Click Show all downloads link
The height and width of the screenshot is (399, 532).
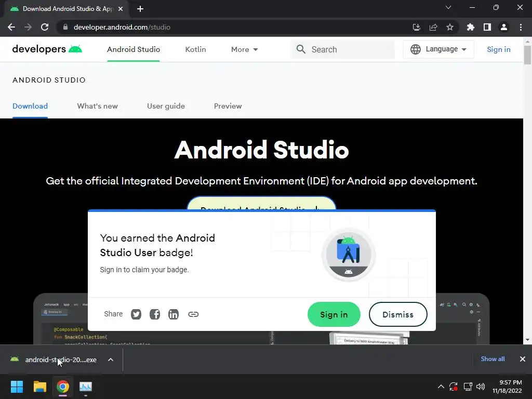click(493, 359)
